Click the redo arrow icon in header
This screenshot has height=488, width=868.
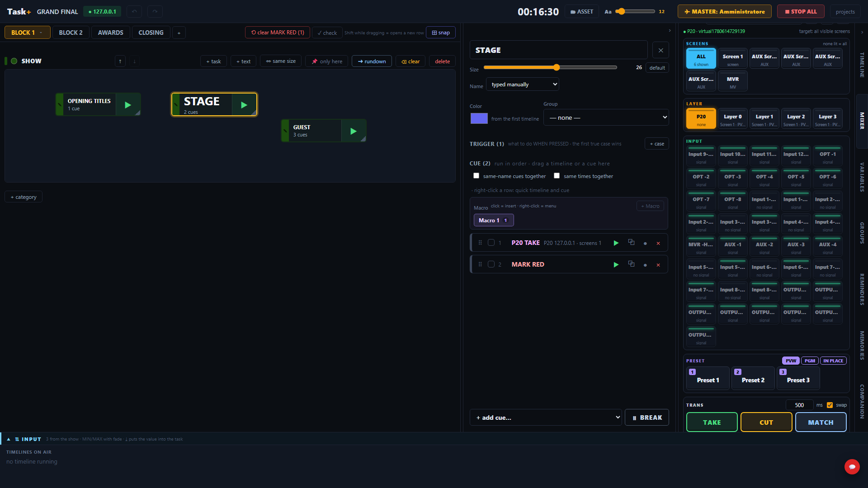tap(155, 11)
